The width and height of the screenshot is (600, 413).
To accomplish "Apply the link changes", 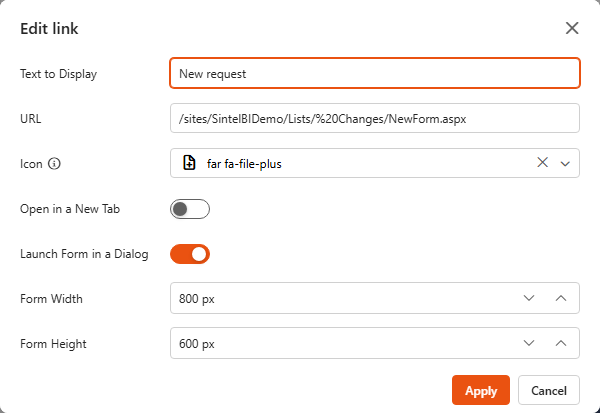I will 481,390.
